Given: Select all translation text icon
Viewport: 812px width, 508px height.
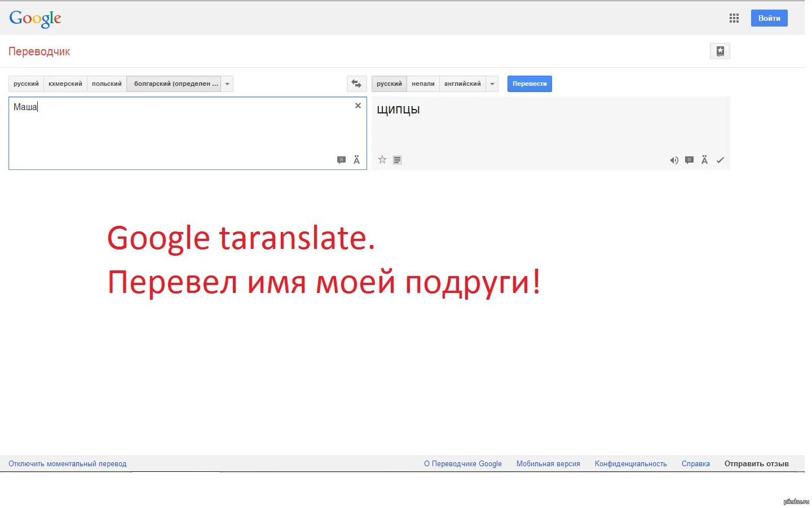Looking at the screenshot, I should [x=397, y=160].
